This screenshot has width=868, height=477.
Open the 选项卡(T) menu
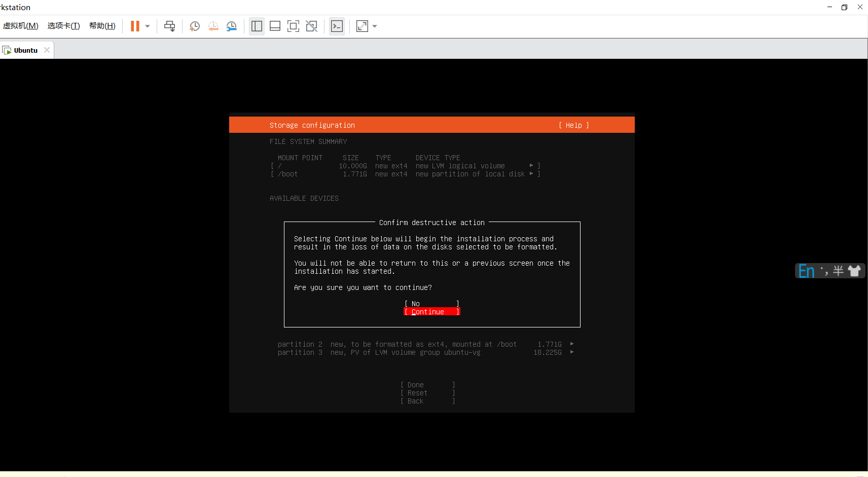coord(64,26)
